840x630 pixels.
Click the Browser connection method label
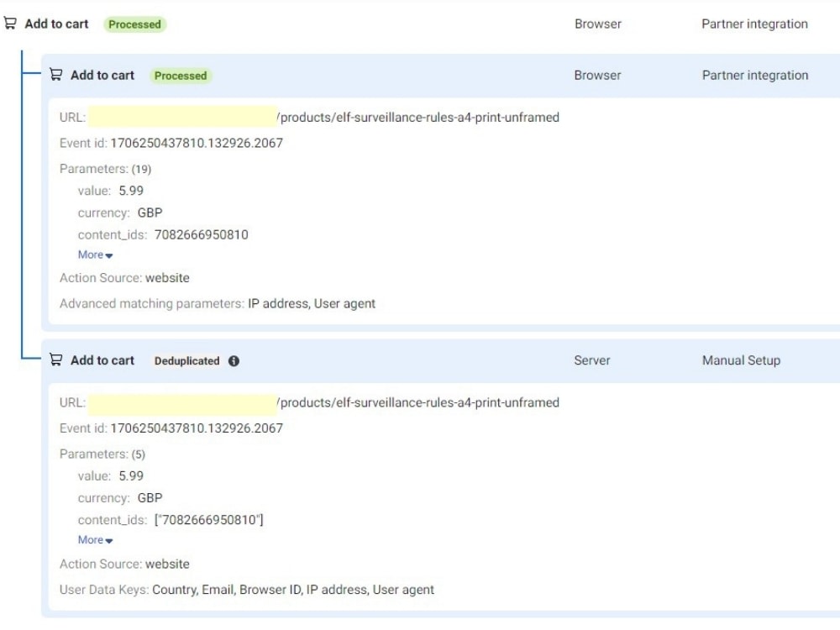(596, 75)
